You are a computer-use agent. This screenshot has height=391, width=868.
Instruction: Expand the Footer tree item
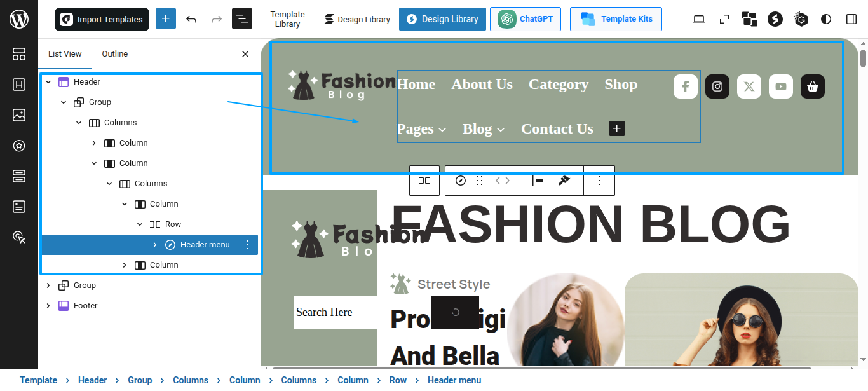pos(48,306)
